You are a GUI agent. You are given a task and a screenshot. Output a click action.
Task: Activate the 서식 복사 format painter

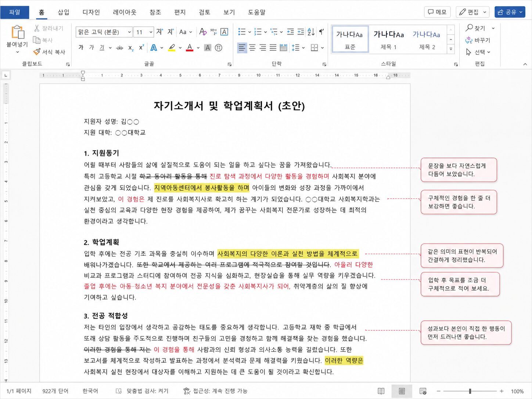coord(49,52)
